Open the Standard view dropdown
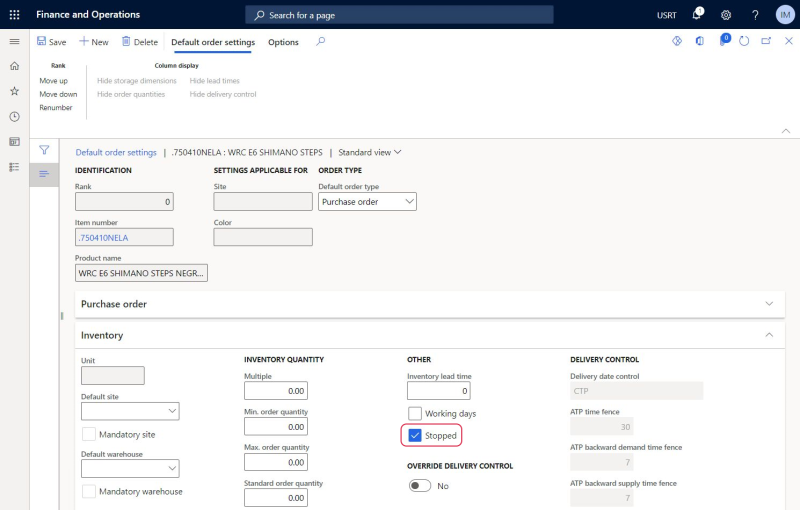The image size is (800, 510). coord(370,152)
